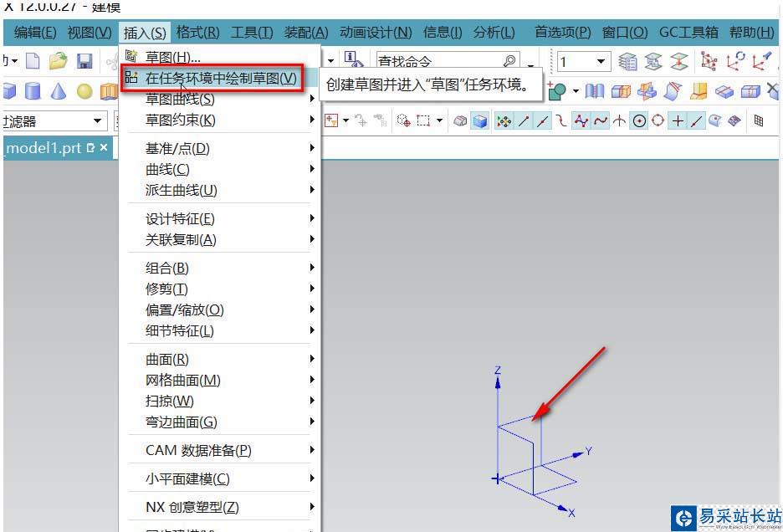
Task: Toggle Point on Curve snap option
Action: [697, 121]
